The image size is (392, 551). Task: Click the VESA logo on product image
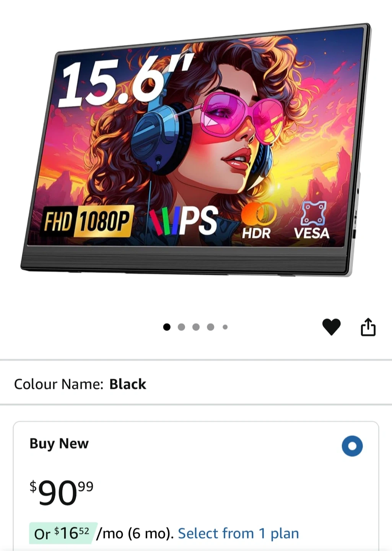click(312, 220)
